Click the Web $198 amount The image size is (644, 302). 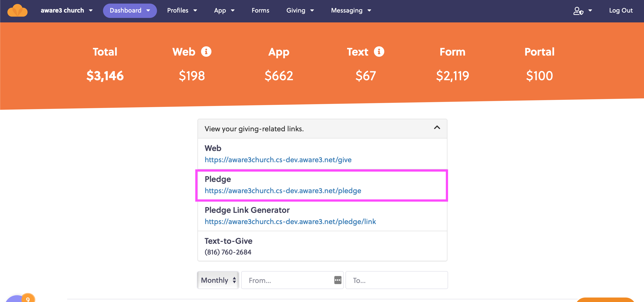point(192,75)
